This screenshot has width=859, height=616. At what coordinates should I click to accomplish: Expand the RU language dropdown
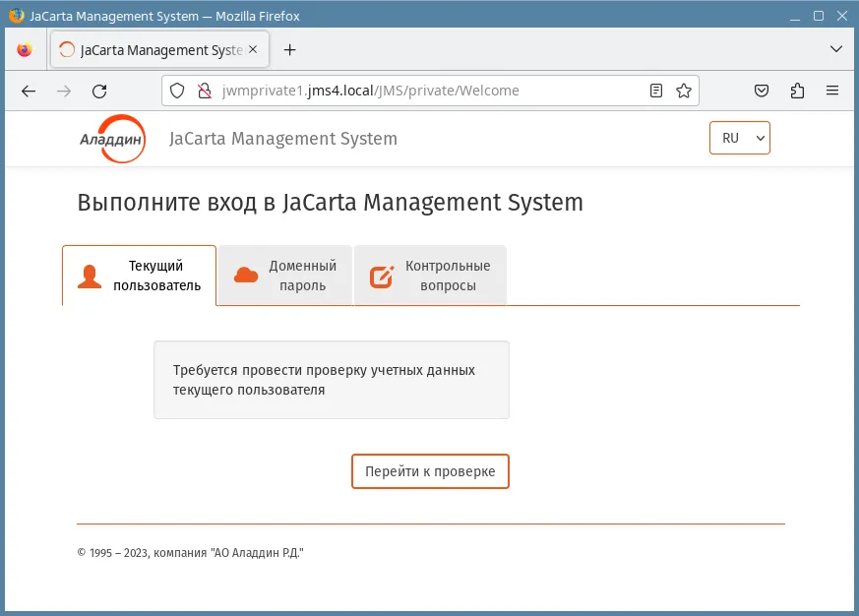pyautogui.click(x=740, y=138)
